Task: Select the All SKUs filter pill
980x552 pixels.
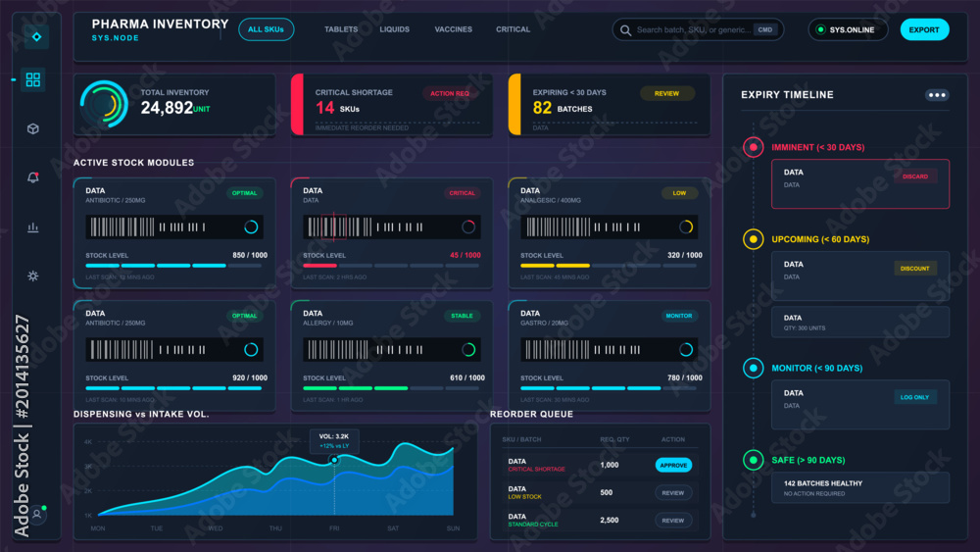Action: point(266,29)
